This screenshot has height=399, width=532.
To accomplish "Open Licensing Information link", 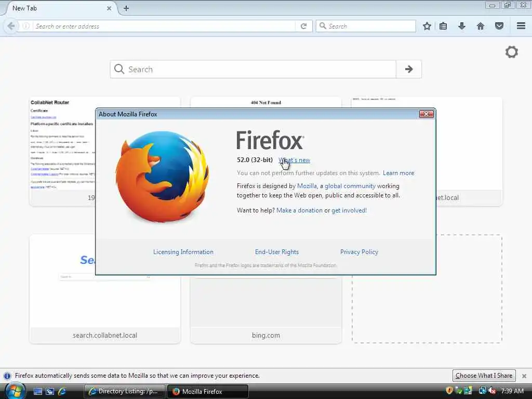I will point(183,252).
